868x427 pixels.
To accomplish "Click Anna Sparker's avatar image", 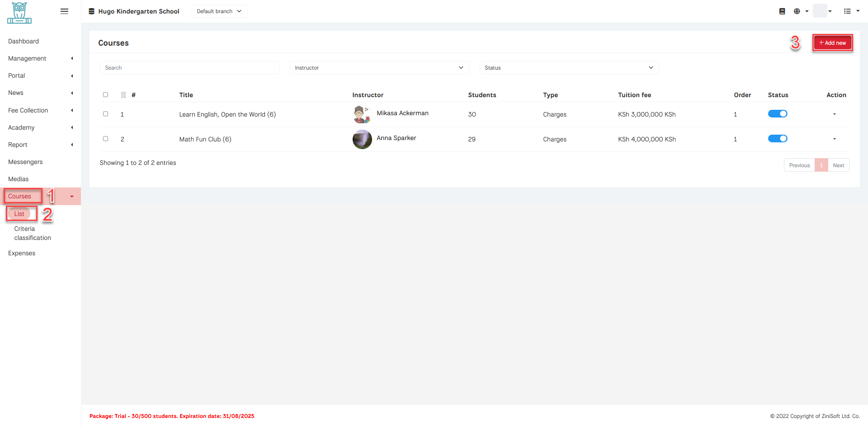I will click(x=362, y=139).
